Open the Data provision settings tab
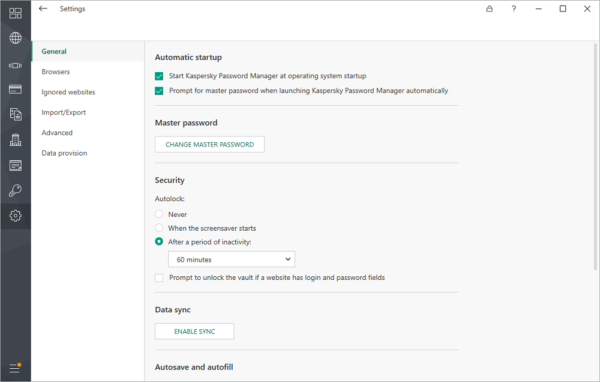600x382 pixels. pos(88,153)
